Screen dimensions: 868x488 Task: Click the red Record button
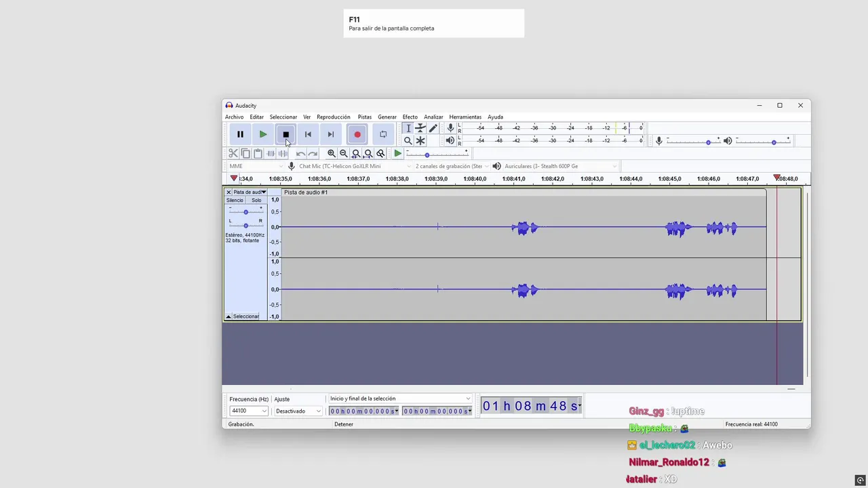click(x=357, y=134)
